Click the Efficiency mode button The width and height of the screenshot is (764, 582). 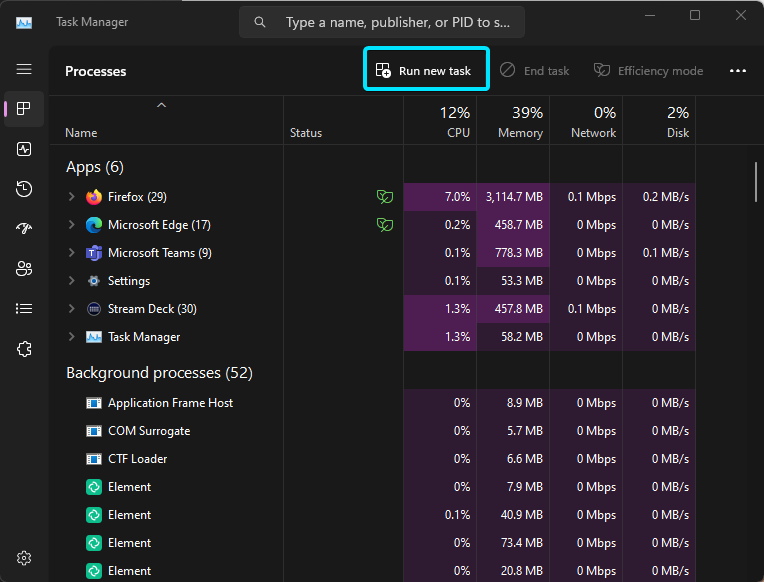point(648,71)
